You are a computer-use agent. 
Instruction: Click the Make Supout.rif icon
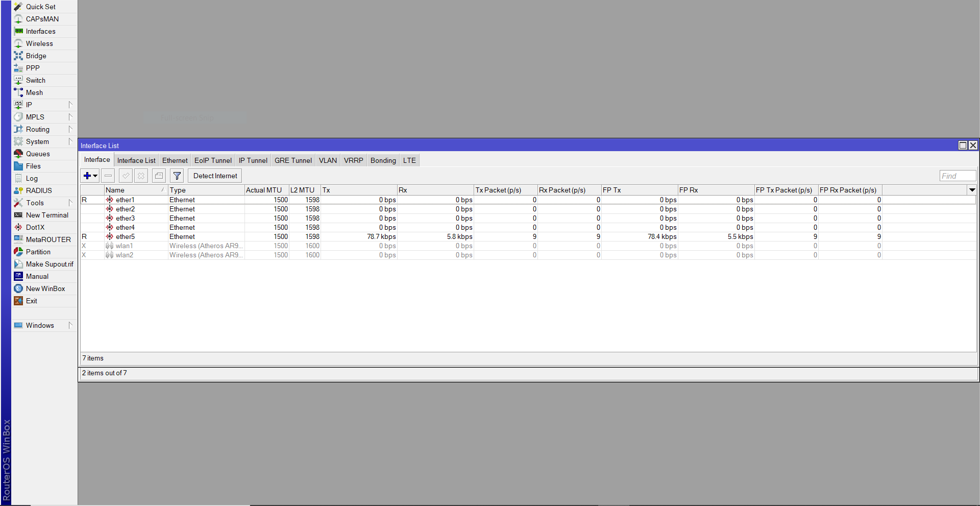18,264
